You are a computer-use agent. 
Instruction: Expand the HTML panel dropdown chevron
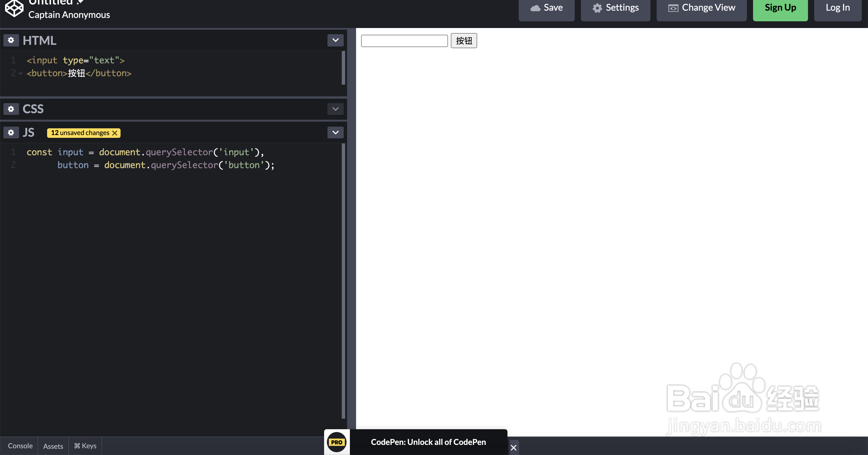click(335, 40)
